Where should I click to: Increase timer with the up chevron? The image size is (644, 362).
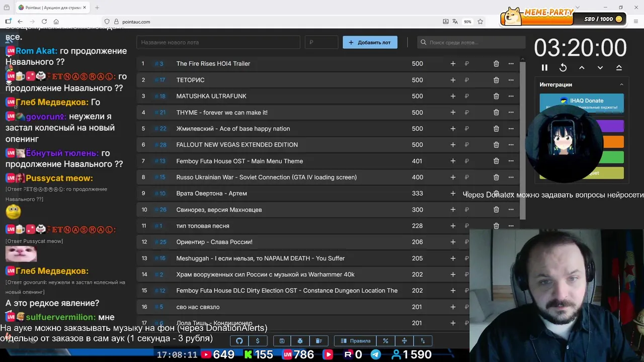pyautogui.click(x=582, y=67)
